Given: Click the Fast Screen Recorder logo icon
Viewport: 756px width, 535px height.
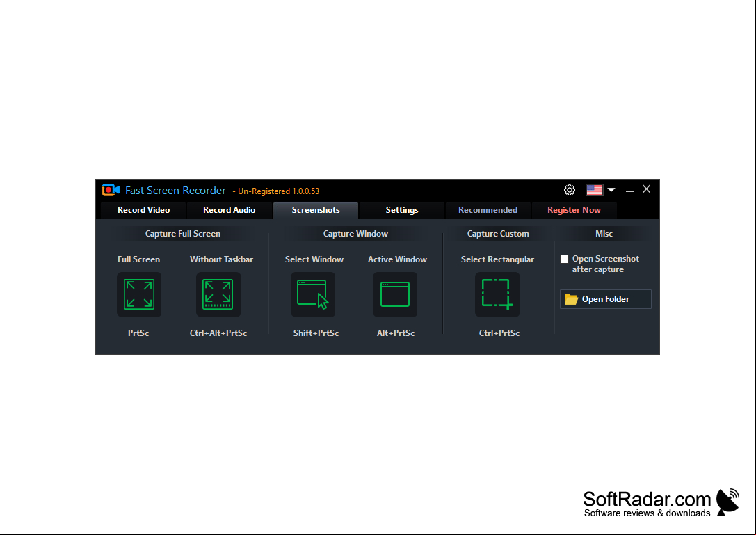Looking at the screenshot, I should point(111,190).
